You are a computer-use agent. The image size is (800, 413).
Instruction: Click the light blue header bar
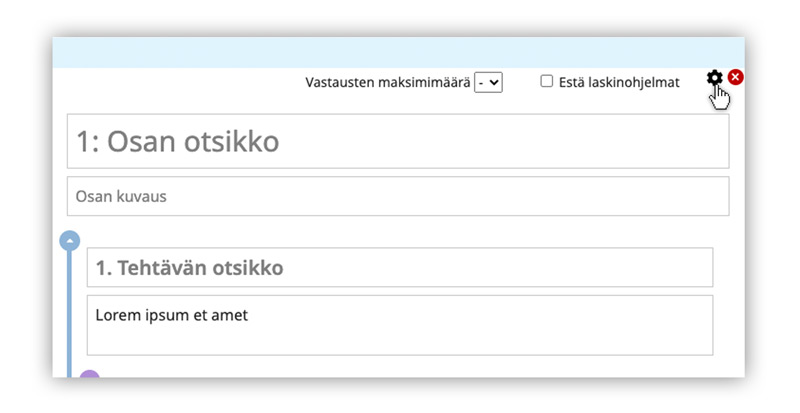[398, 53]
